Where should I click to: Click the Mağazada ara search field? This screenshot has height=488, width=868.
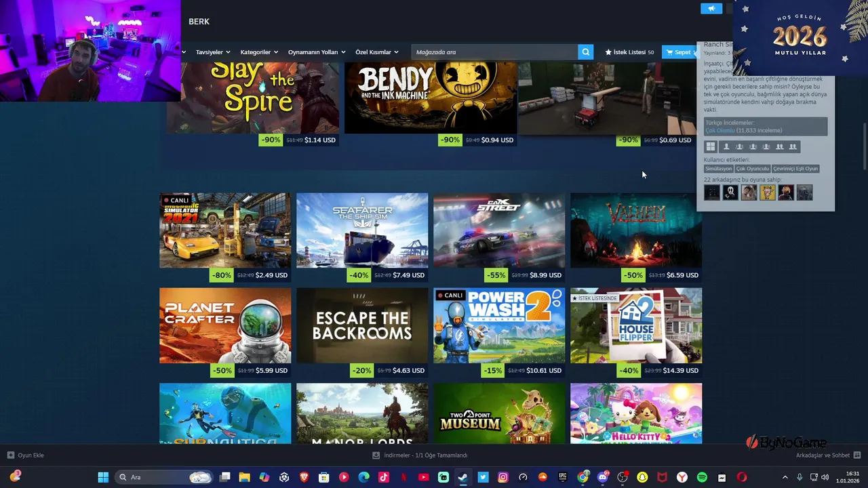494,52
